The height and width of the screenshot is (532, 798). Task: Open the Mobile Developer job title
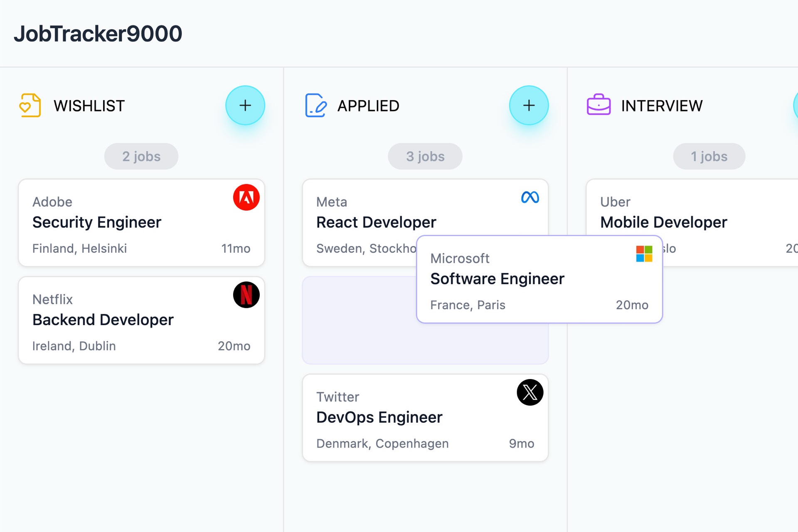click(x=664, y=222)
